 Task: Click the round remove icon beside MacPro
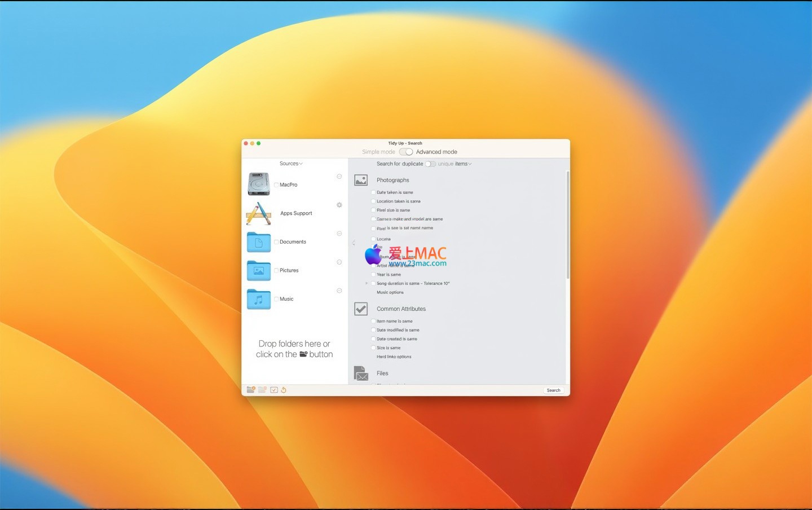[x=339, y=177]
